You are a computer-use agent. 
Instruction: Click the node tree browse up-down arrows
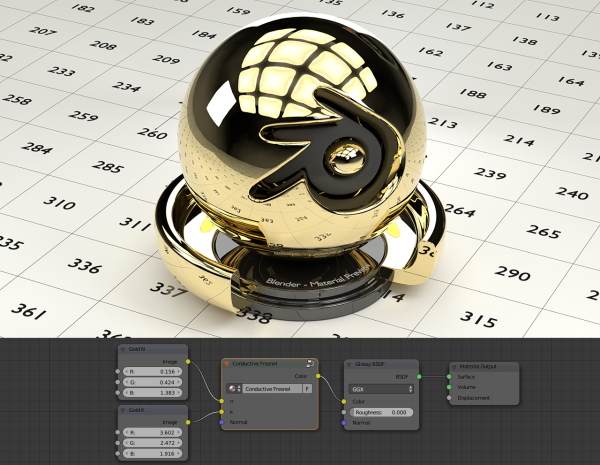[x=239, y=389]
